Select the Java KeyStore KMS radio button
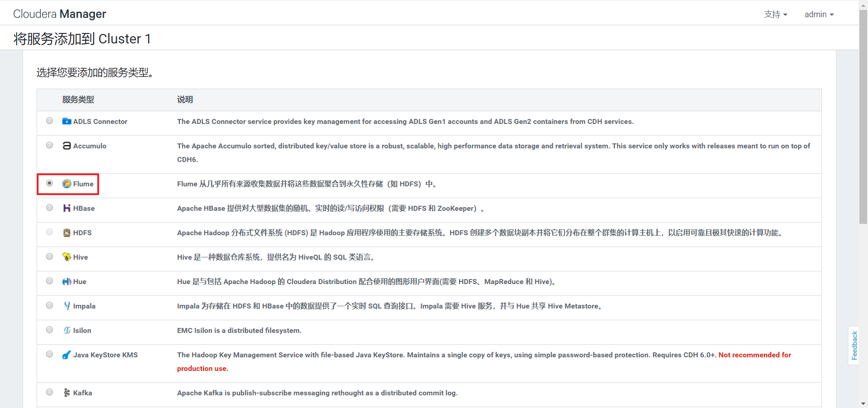The width and height of the screenshot is (868, 408). [50, 354]
